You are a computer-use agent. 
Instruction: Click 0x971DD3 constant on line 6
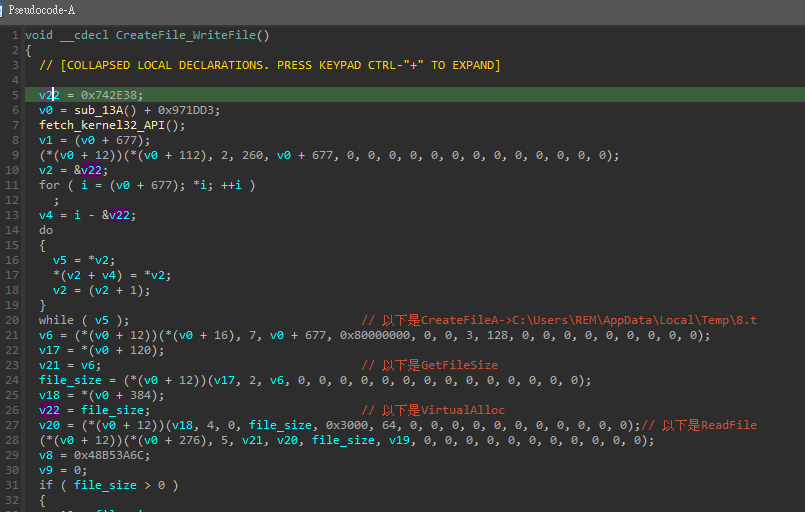click(185, 110)
